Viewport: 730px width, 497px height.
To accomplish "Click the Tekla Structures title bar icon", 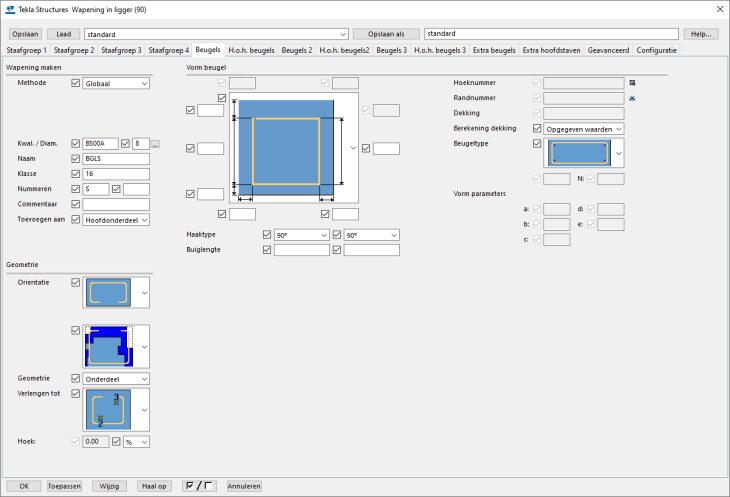I will tap(10, 9).
